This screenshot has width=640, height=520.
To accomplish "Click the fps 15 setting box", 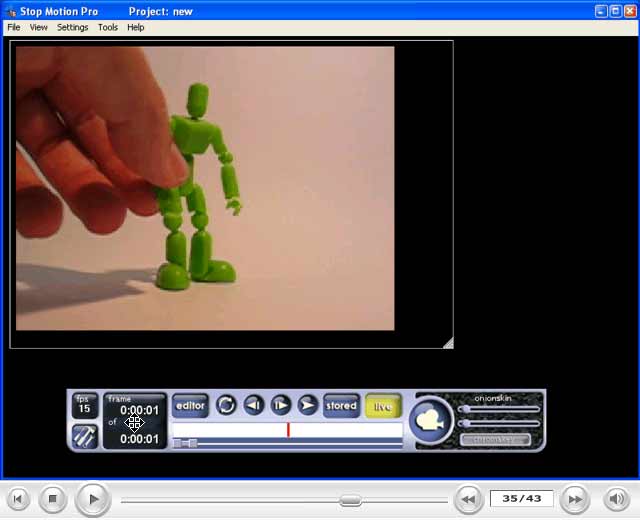I will pyautogui.click(x=85, y=405).
